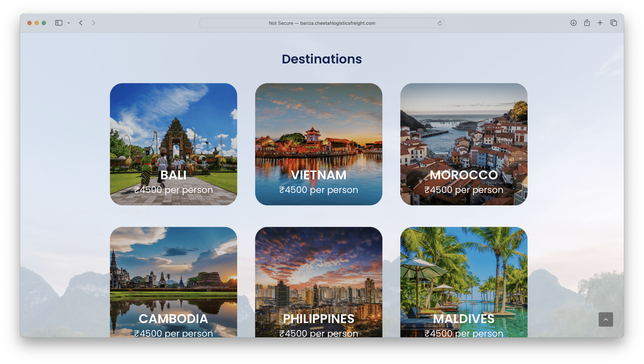Select the Morocco destination card
Image resolution: width=644 pixels, height=364 pixels.
point(464,145)
